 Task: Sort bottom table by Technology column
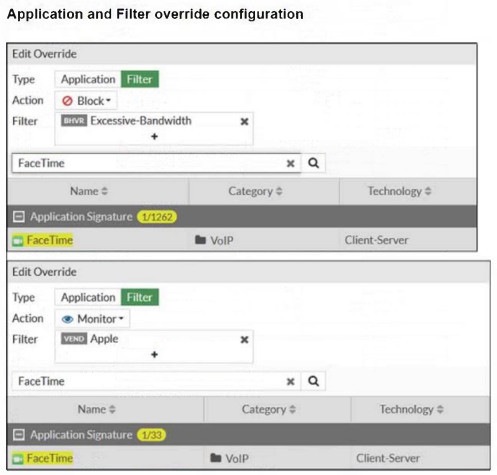pos(412,409)
